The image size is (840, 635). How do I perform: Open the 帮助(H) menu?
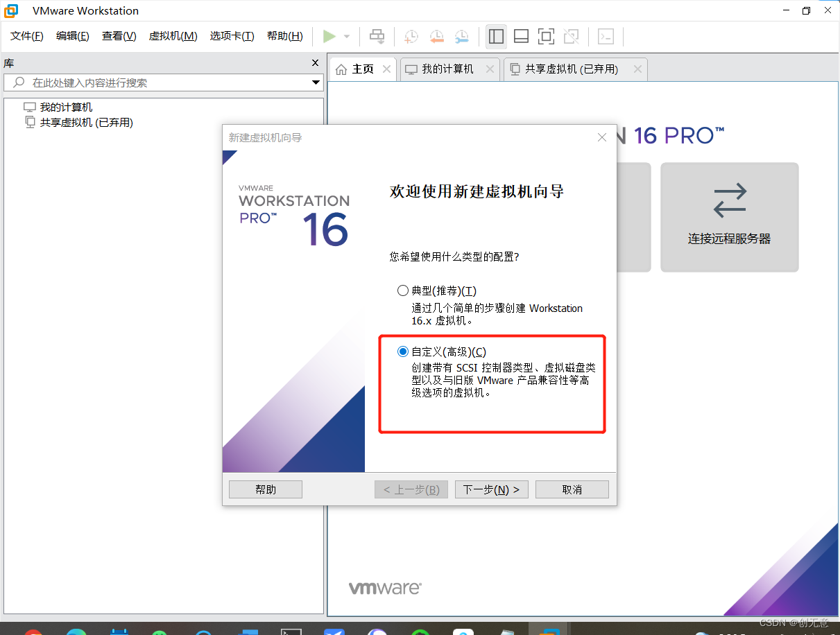(x=285, y=36)
